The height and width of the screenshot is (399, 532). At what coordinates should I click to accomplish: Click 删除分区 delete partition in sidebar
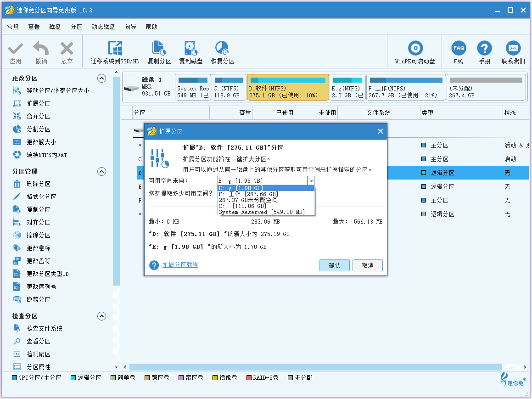[32, 184]
